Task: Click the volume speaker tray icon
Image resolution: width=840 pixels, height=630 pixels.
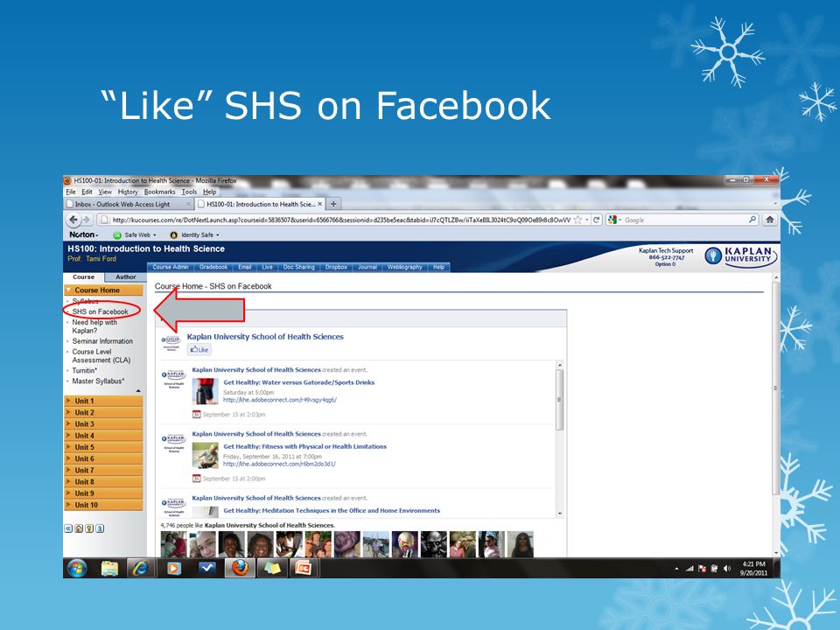Action: pyautogui.click(x=727, y=569)
